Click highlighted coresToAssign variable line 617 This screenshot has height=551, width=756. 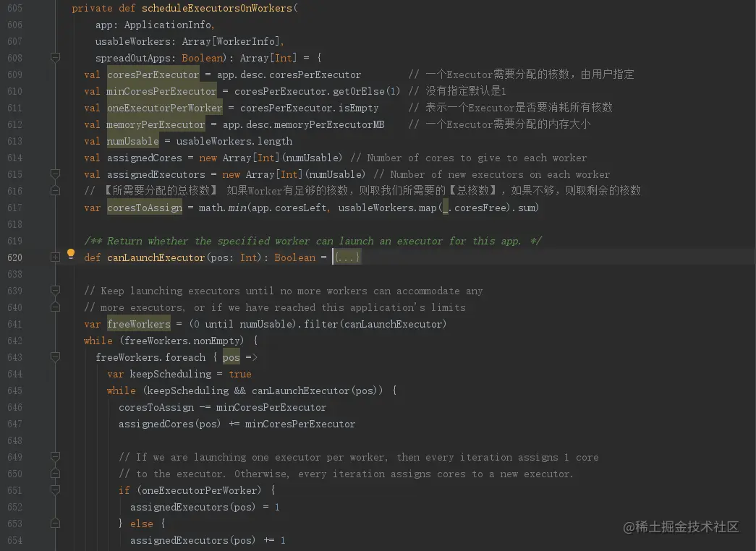click(145, 208)
